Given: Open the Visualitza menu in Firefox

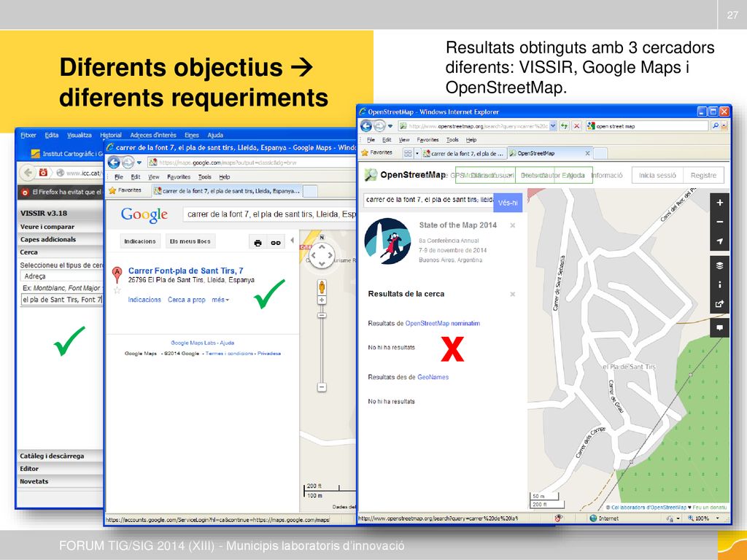Looking at the screenshot, I should click(79, 135).
